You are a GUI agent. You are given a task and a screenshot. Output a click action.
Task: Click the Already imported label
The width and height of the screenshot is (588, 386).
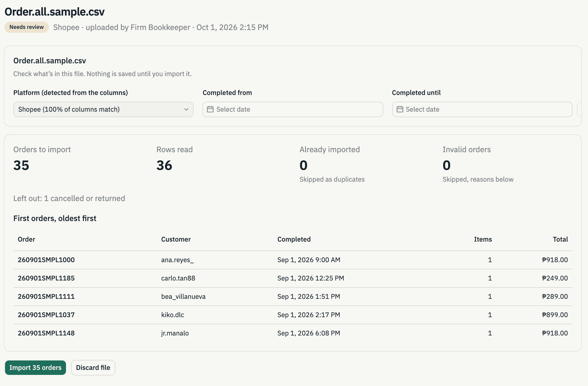tap(330, 150)
